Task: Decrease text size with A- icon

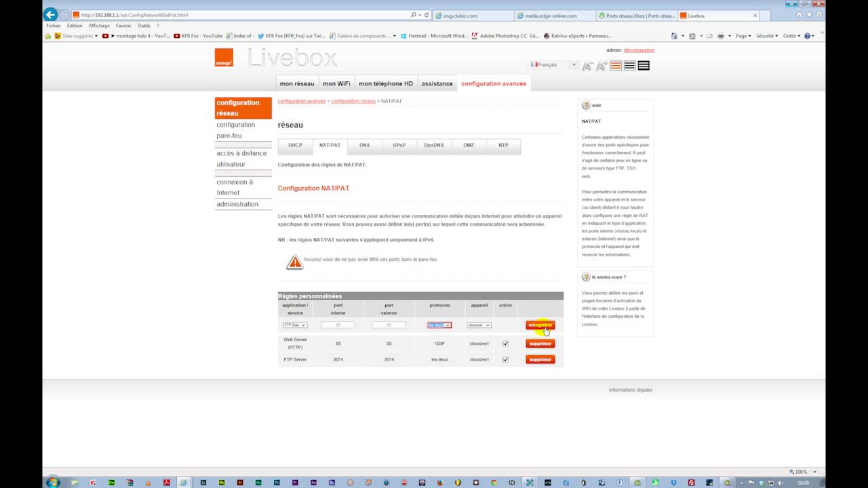Action: coord(587,66)
